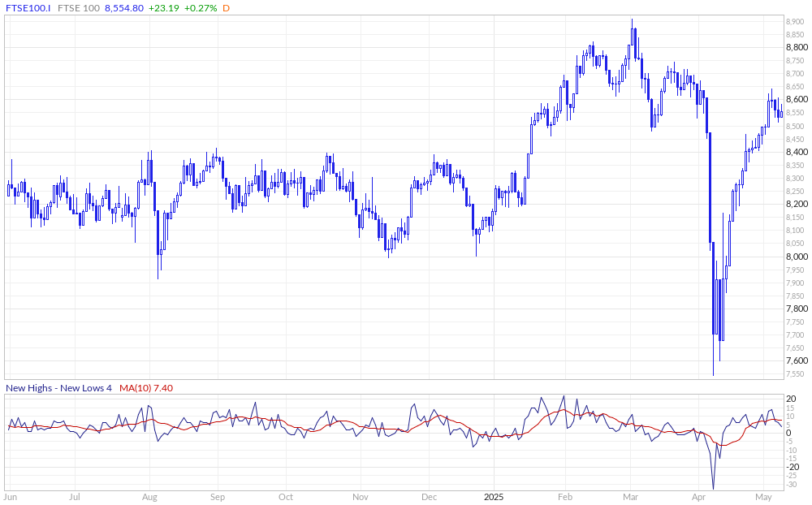Click the May label on the time axis

[x=764, y=497]
